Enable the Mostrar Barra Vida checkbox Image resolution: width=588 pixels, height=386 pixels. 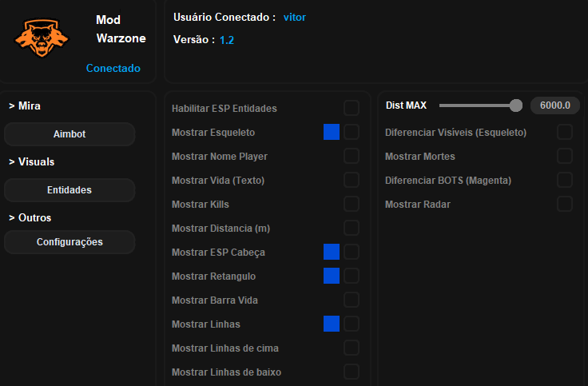[x=352, y=300]
